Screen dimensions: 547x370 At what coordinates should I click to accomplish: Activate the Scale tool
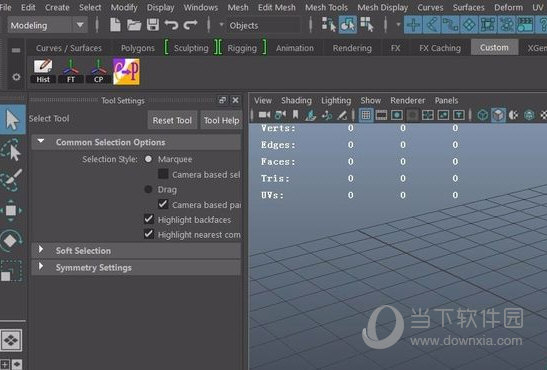click(11, 271)
